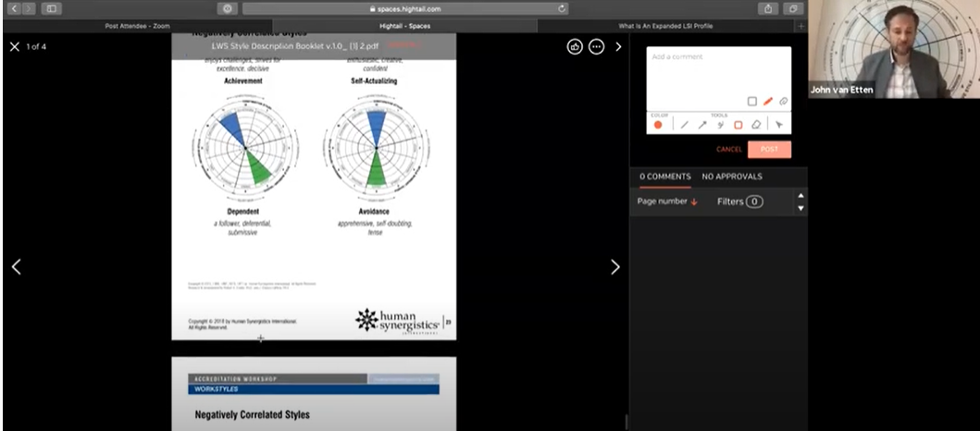This screenshot has width=980, height=431.
Task: Click the 1 of 4 file counter
Action: 36,47
